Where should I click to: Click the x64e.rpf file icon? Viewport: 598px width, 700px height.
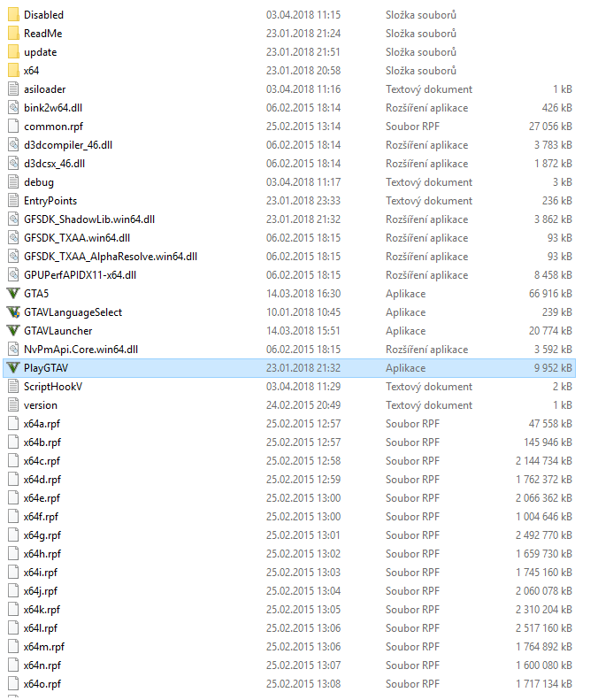click(x=13, y=498)
